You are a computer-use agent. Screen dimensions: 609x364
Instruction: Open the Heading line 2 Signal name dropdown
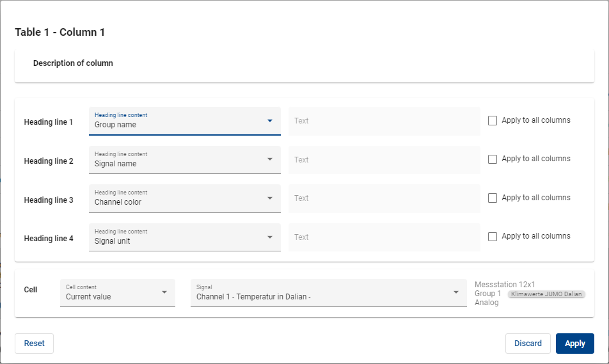184,160
